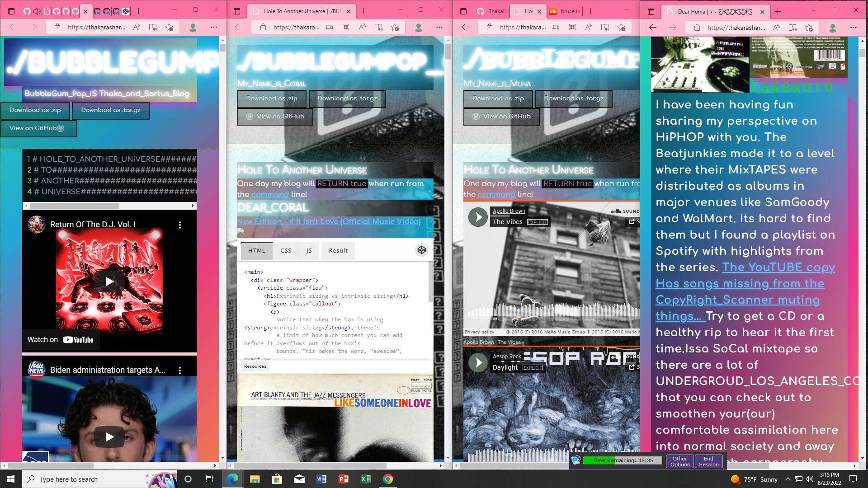Open Microsoft Edge from taskbar

coord(233,479)
